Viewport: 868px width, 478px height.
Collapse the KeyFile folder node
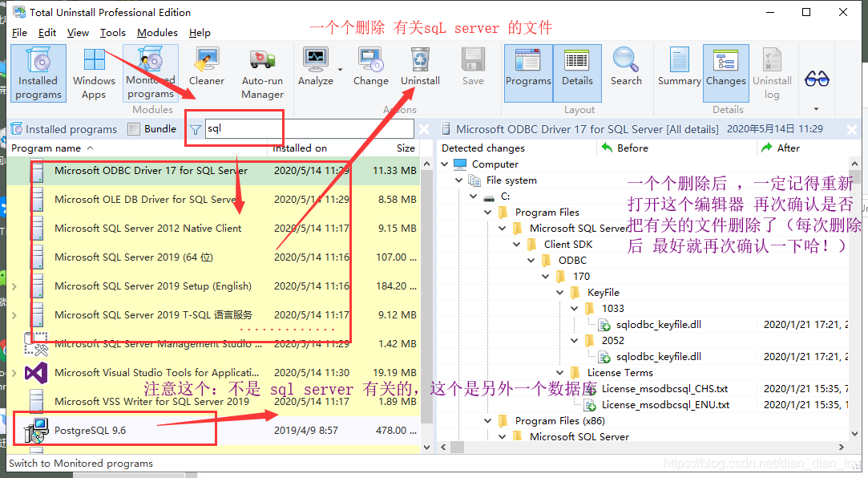click(x=559, y=293)
